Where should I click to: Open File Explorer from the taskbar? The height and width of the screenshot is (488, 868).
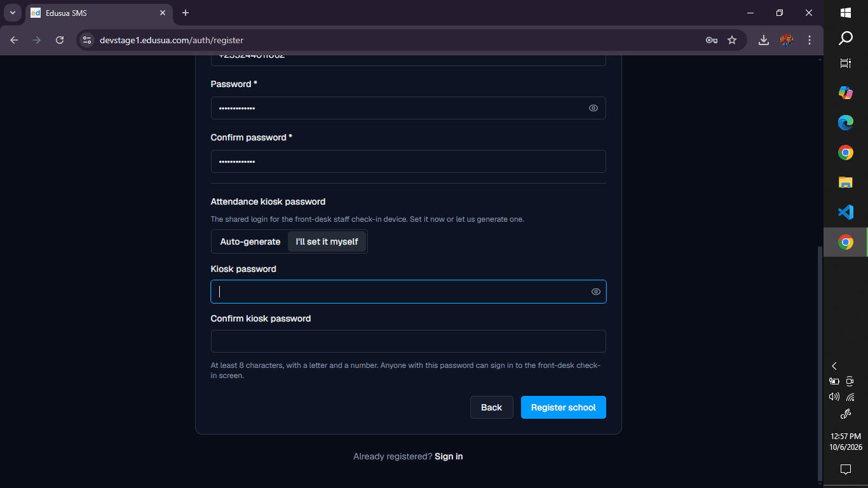coord(846,182)
